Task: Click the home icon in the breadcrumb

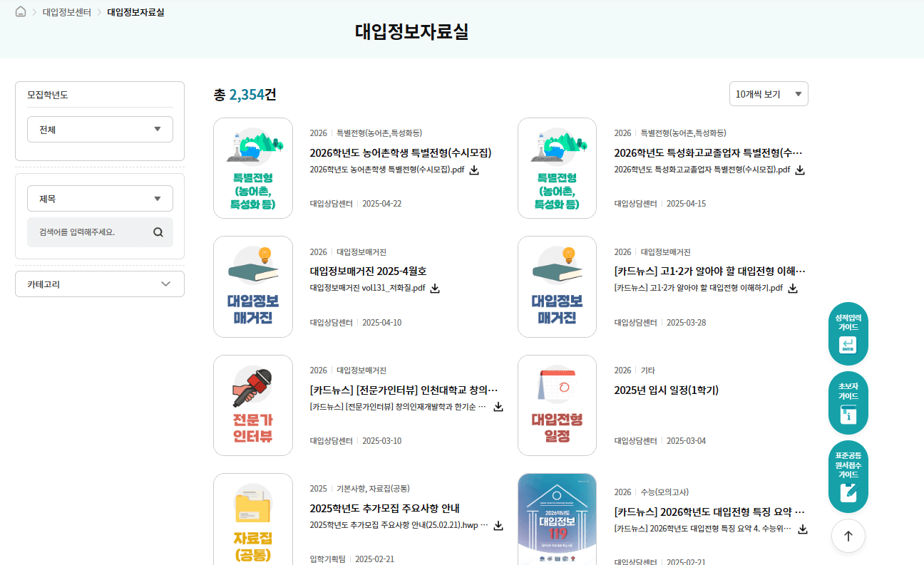Action: tap(20, 11)
